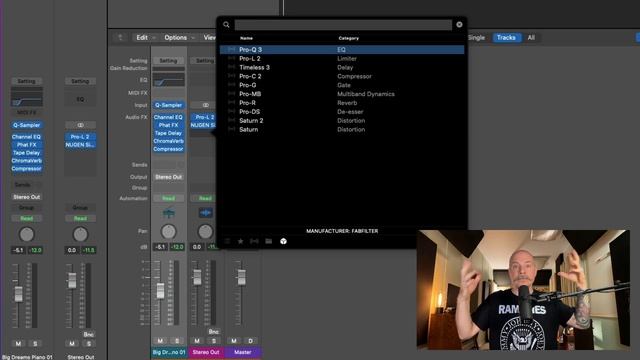Select the manufacturer cube filter icon

pyautogui.click(x=283, y=241)
